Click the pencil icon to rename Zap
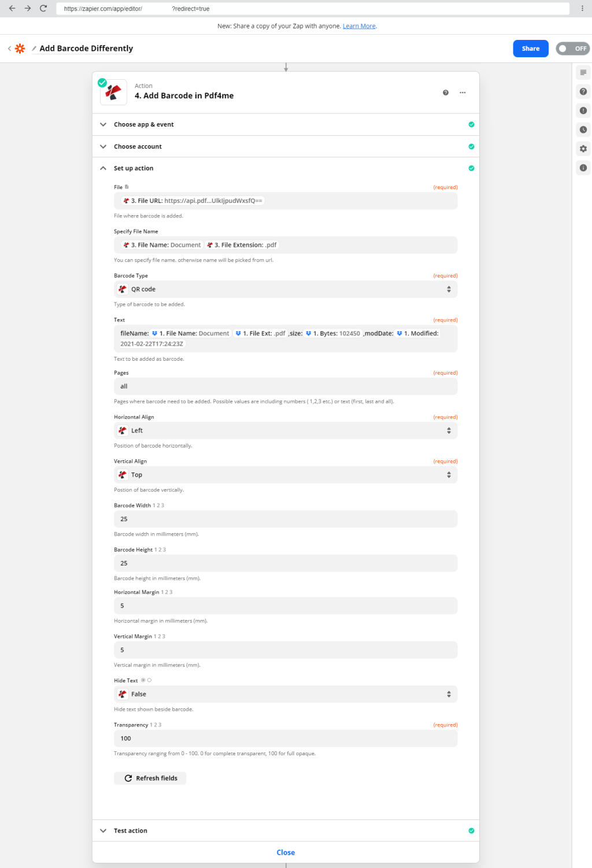This screenshot has width=592, height=868. (34, 49)
